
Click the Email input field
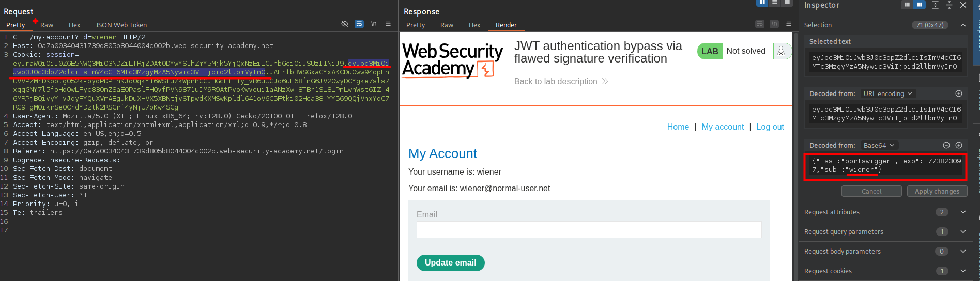pyautogui.click(x=589, y=229)
